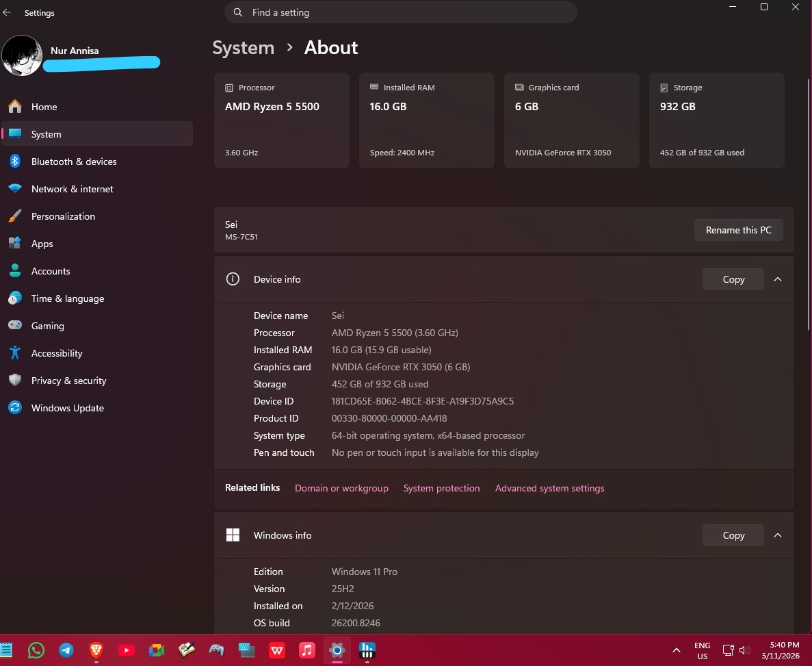Click the Device info circle-i icon
Screen dimensions: 812x666
[233, 279]
